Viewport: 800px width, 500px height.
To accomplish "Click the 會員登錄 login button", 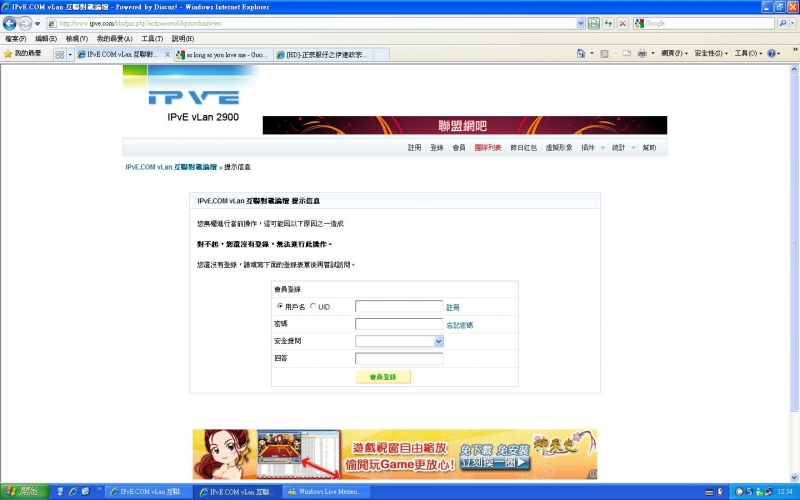I will point(383,377).
